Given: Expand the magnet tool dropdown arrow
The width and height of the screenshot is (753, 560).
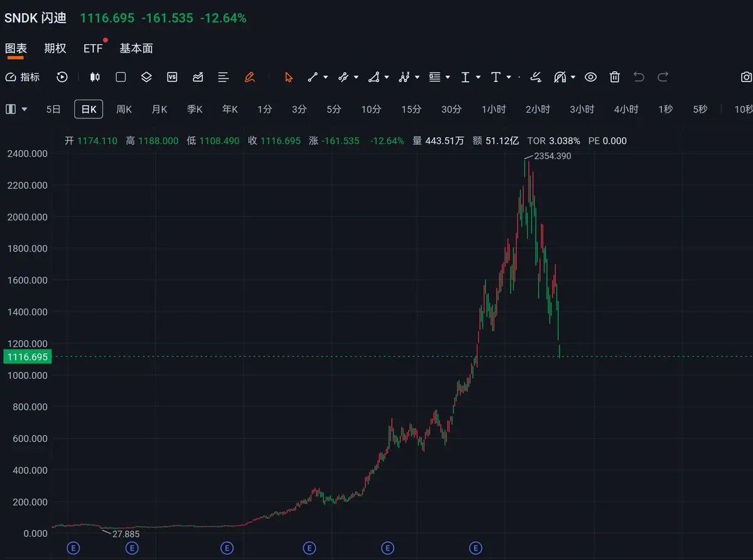Looking at the screenshot, I should coord(574,77).
